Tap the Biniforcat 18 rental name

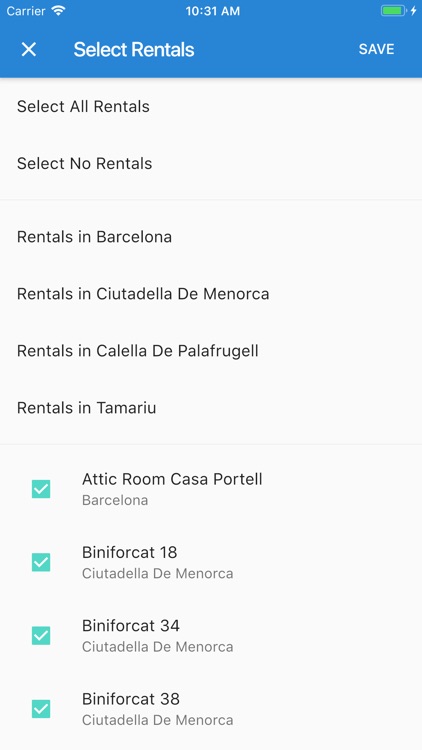pos(130,552)
